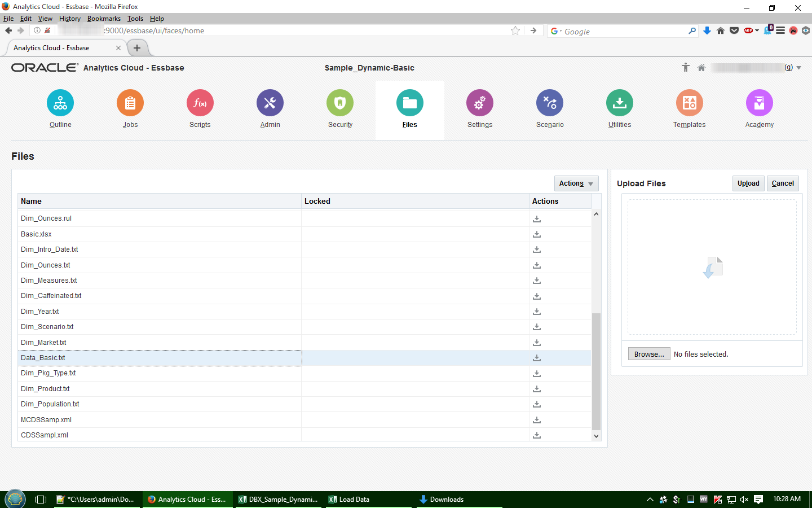
Task: Click the scroll up arrow of files list
Action: coord(596,214)
